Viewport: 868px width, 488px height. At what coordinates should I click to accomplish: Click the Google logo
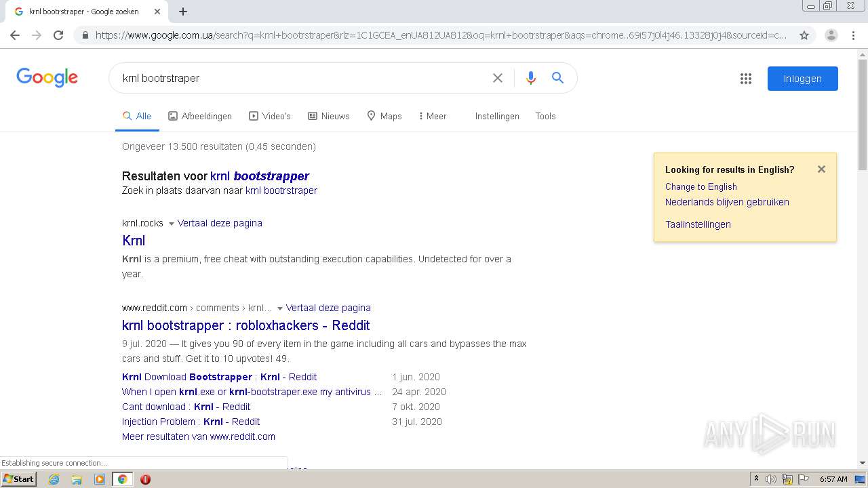point(47,78)
